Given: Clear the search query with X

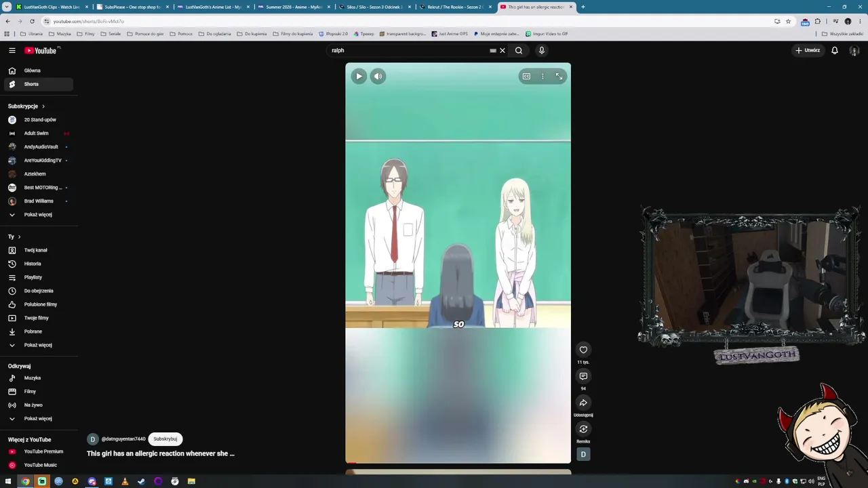Looking at the screenshot, I should [x=502, y=50].
